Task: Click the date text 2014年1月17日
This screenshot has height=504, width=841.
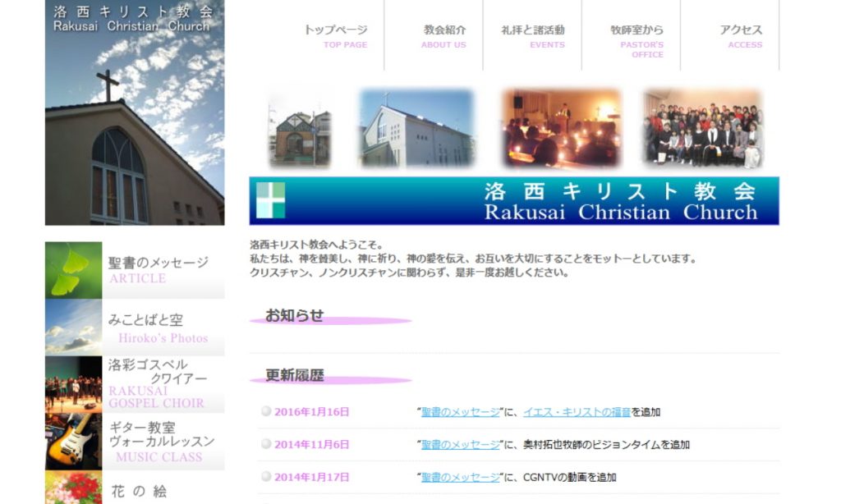Action: tap(311, 477)
